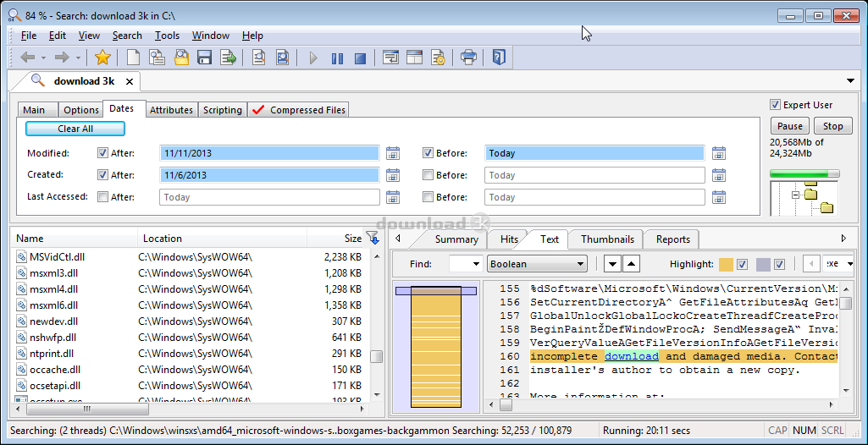Click the help book toolbar icon
The height and width of the screenshot is (445, 868).
499,57
